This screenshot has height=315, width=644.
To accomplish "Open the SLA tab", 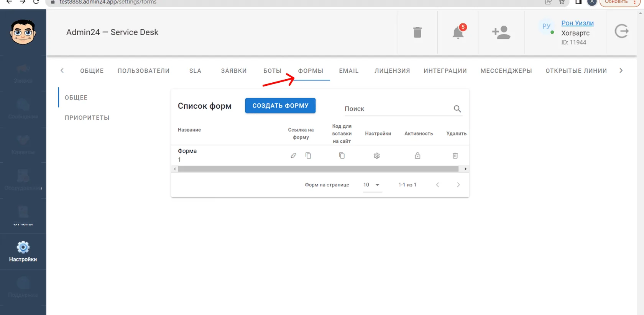I will 195,71.
